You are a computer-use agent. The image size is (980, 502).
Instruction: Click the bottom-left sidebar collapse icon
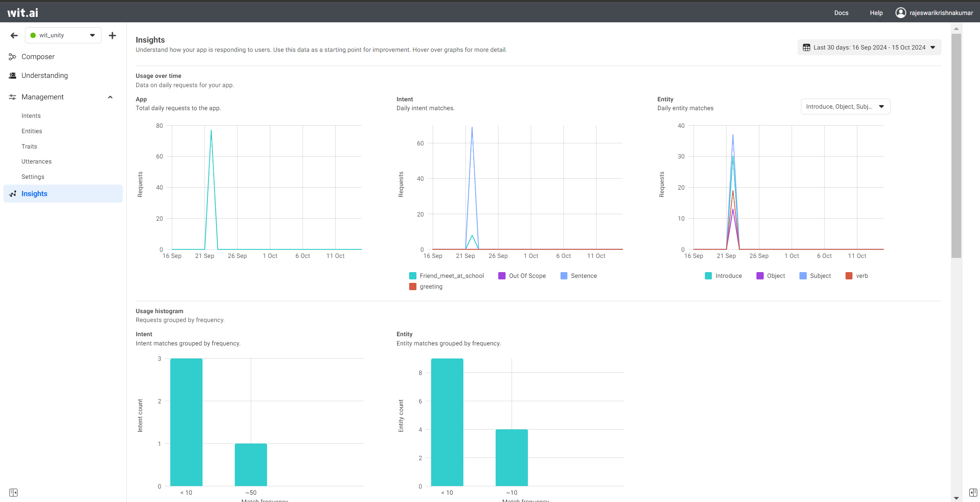(x=13, y=492)
